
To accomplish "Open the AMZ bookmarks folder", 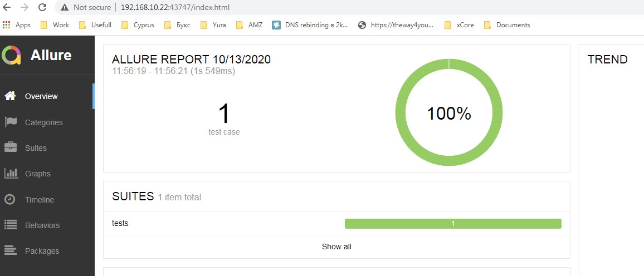I will (x=250, y=25).
